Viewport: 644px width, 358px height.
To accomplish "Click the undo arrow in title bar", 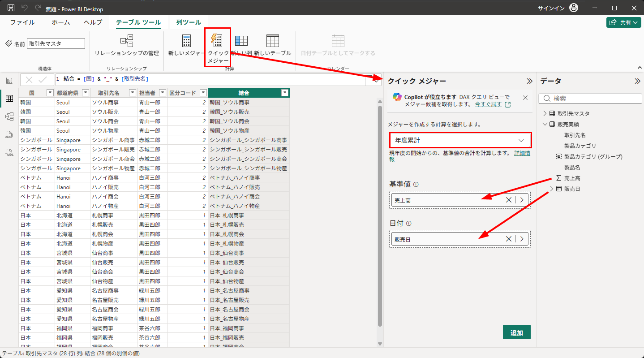I will pos(25,8).
